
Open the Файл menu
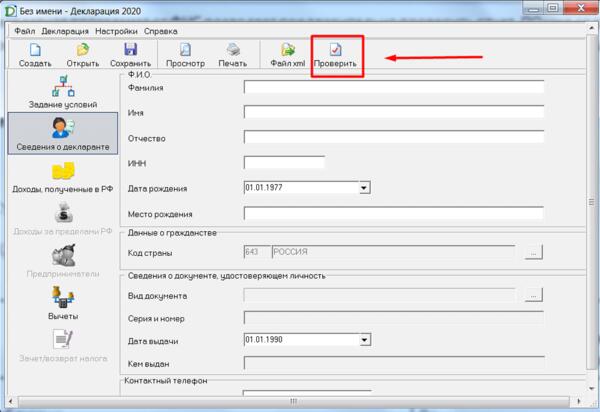pos(24,31)
